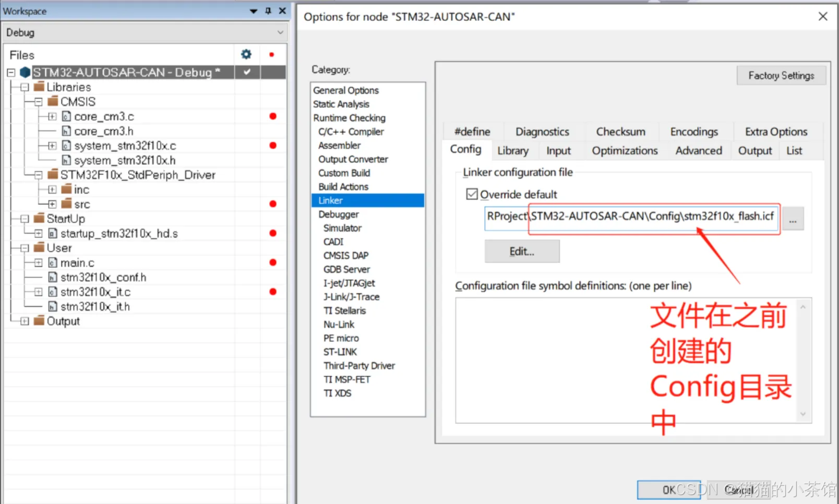
Task: Click the stm32f10x_it.c file icon
Action: [53, 292]
